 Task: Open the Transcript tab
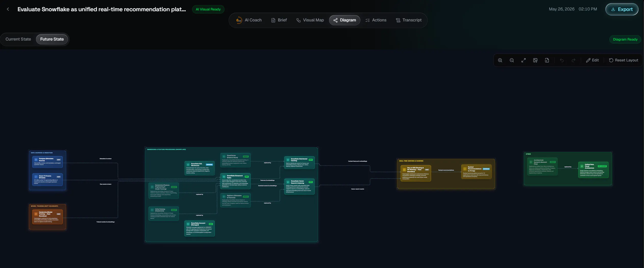[x=409, y=20]
